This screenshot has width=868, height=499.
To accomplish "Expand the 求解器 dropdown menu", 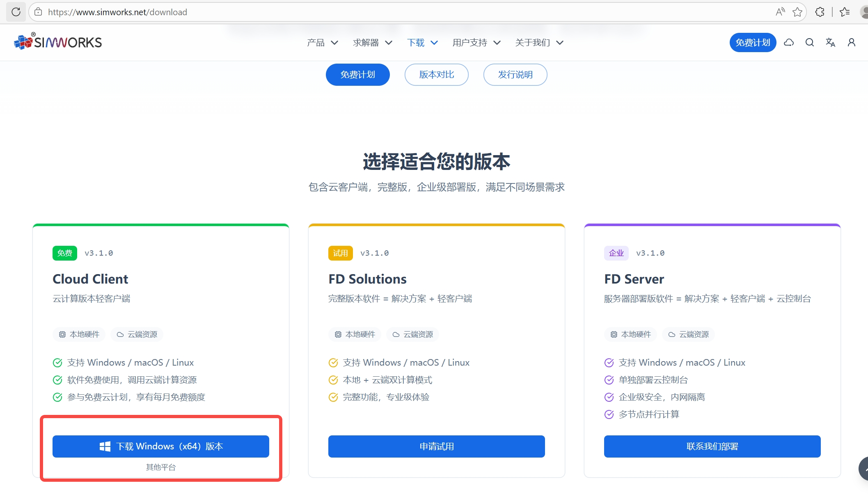I will (372, 42).
